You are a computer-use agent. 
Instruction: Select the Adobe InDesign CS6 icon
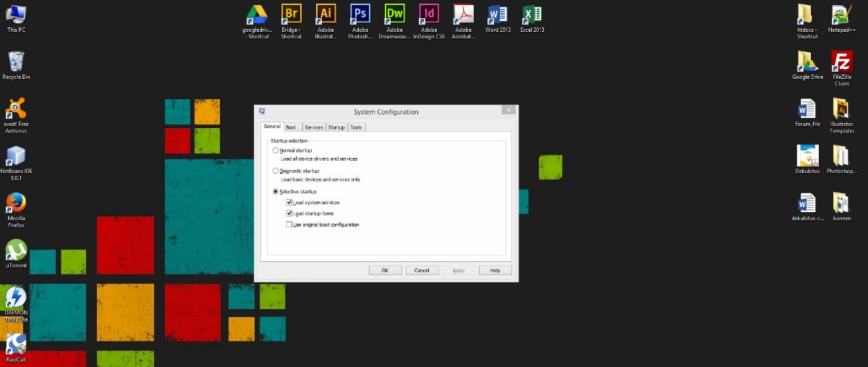(429, 15)
